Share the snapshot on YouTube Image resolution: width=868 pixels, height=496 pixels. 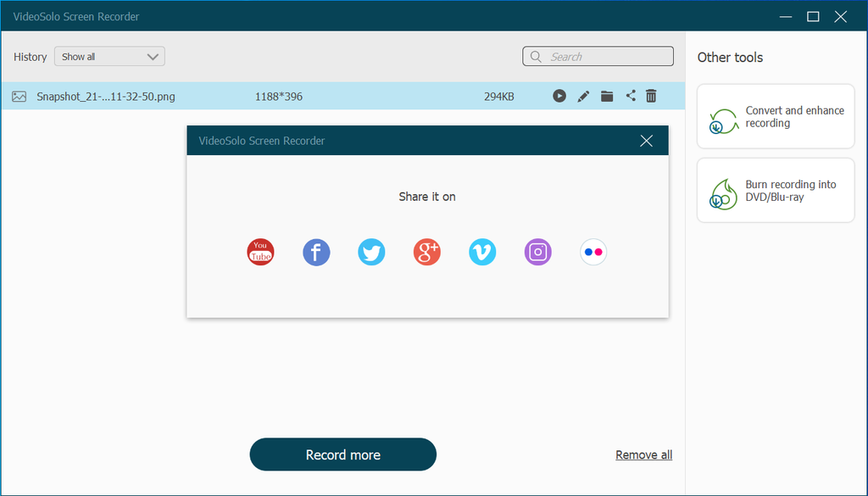coord(261,252)
